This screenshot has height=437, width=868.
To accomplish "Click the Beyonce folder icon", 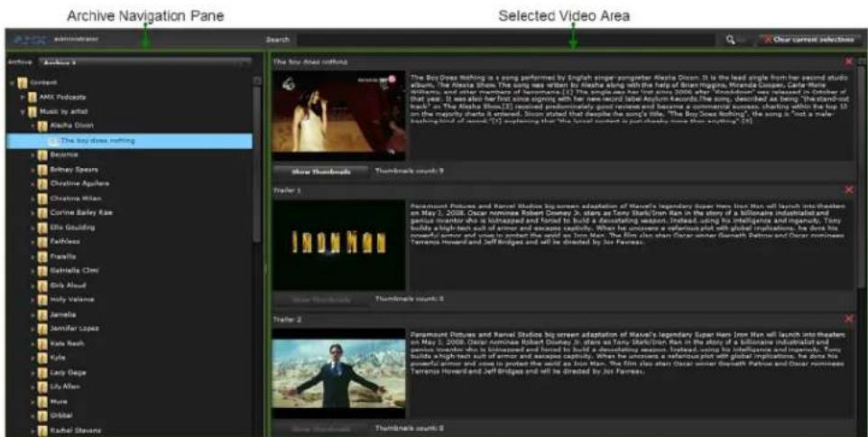I will (x=42, y=155).
